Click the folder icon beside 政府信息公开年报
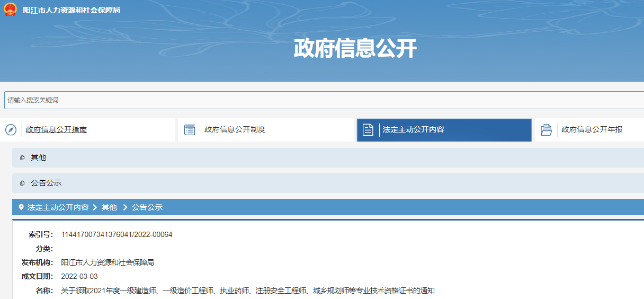This screenshot has height=299, width=644. coord(547,130)
